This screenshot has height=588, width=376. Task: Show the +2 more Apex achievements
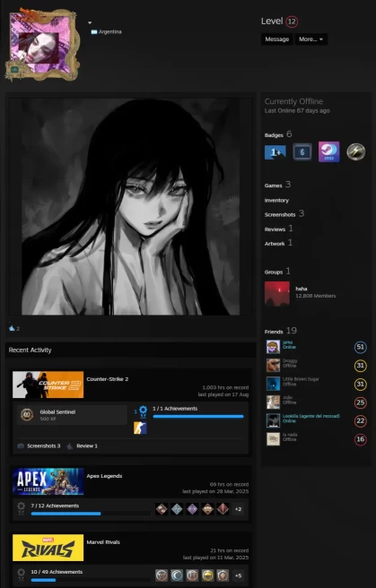pos(238,509)
